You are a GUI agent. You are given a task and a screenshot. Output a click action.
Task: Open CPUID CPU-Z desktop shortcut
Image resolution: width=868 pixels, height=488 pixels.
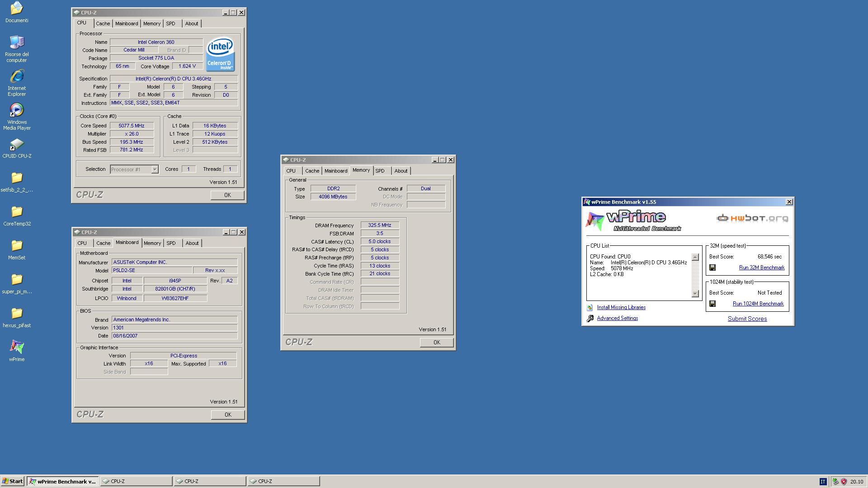tap(17, 148)
